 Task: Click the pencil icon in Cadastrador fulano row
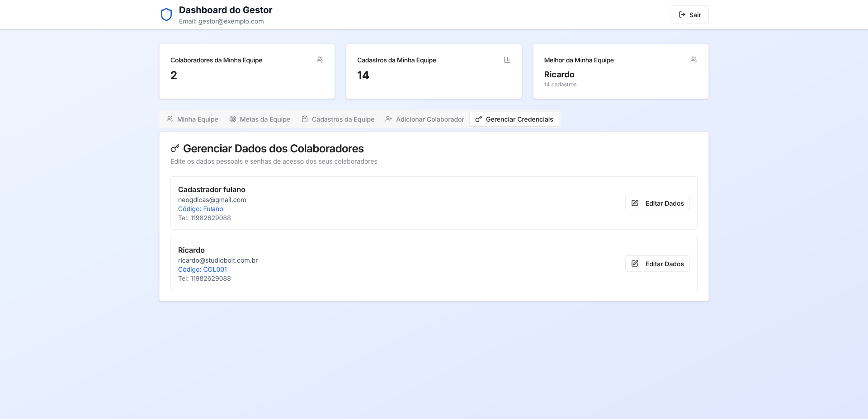click(x=635, y=203)
